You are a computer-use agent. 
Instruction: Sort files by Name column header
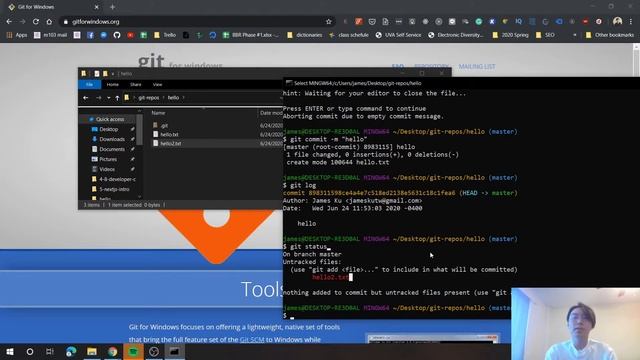pyautogui.click(x=158, y=113)
